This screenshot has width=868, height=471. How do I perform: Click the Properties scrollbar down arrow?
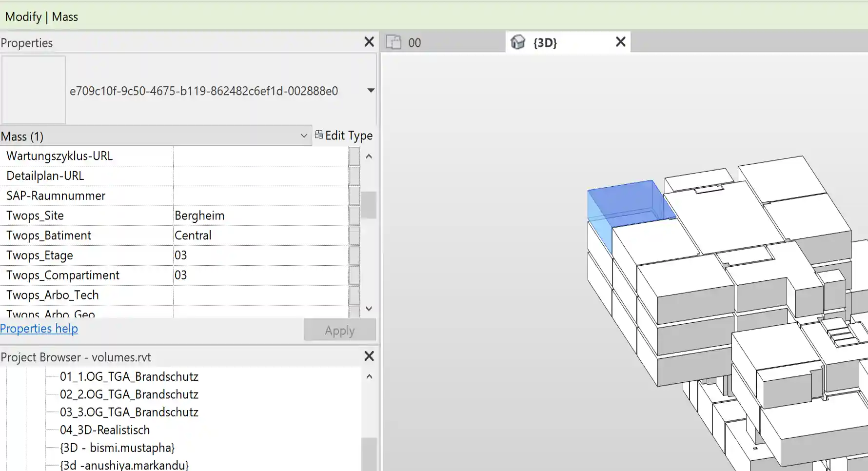coord(369,309)
